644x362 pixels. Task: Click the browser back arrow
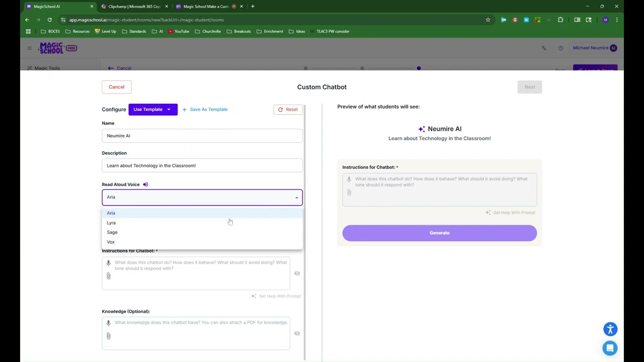27,20
